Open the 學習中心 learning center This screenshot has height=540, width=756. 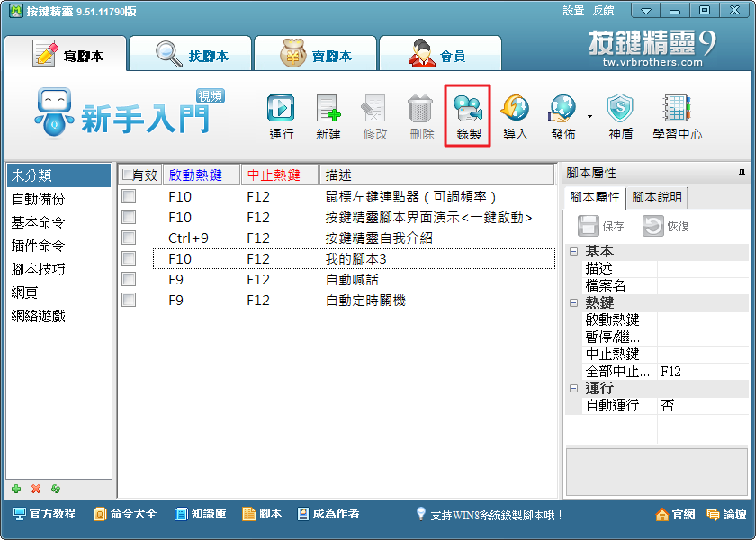point(677,117)
